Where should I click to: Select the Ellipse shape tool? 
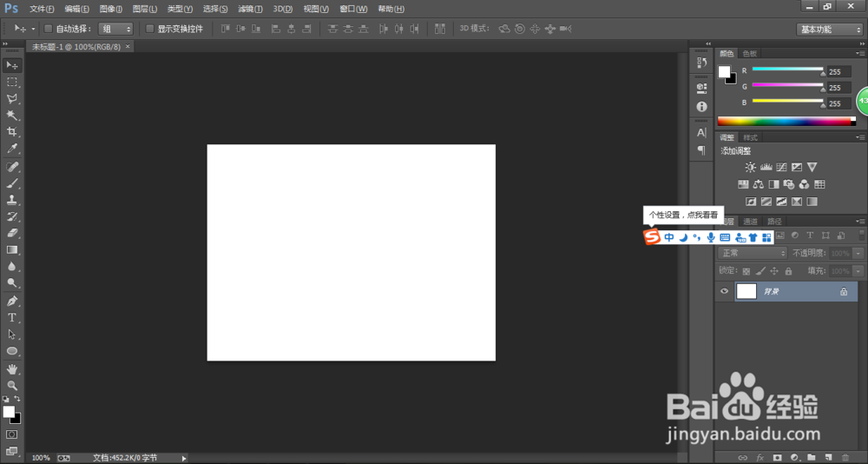[11, 351]
